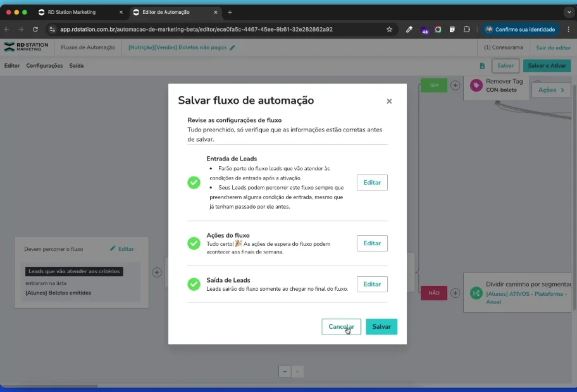Image resolution: width=577 pixels, height=392 pixels.
Task: Open the [Alunos] ATIVOS - Plataforma - Anual link
Action: pyautogui.click(x=526, y=298)
